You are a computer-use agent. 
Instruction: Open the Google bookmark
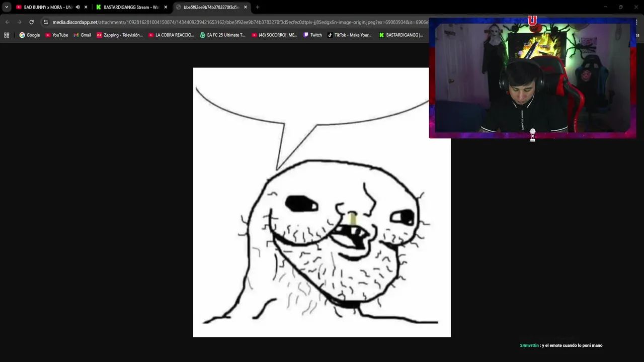(30, 35)
